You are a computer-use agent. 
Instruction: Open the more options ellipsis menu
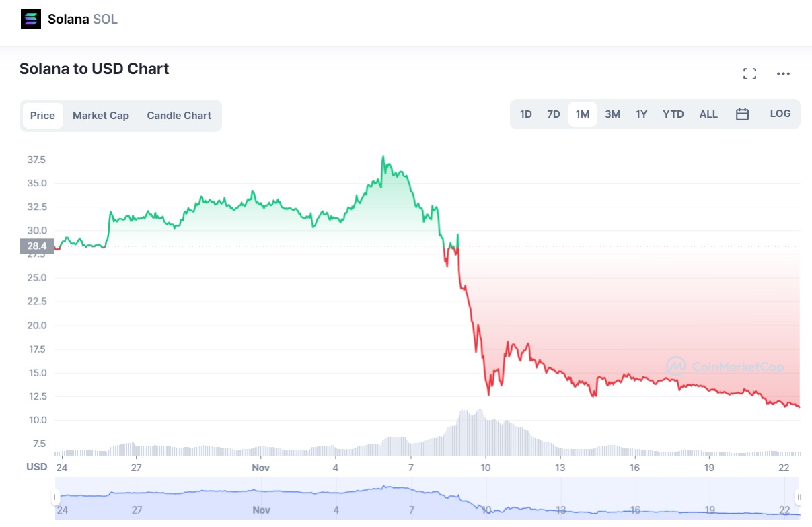[783, 74]
